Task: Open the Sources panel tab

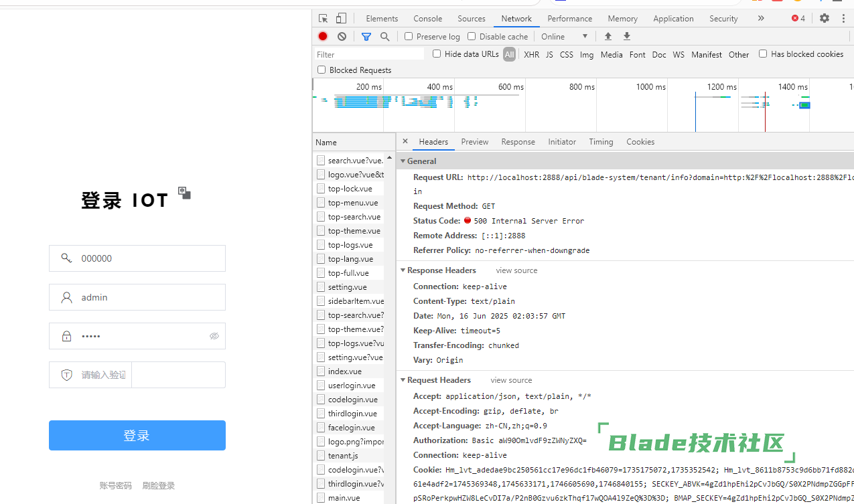Action: coord(472,19)
